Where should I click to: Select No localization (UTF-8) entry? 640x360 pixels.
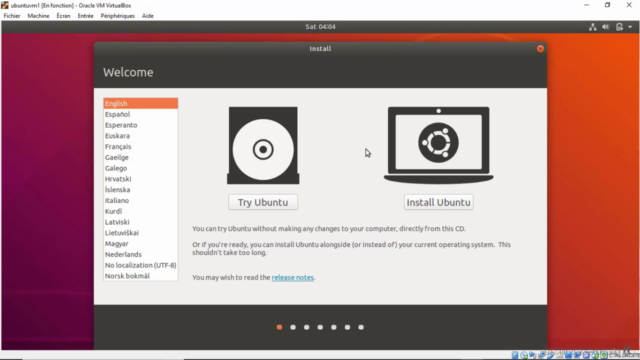[140, 265]
